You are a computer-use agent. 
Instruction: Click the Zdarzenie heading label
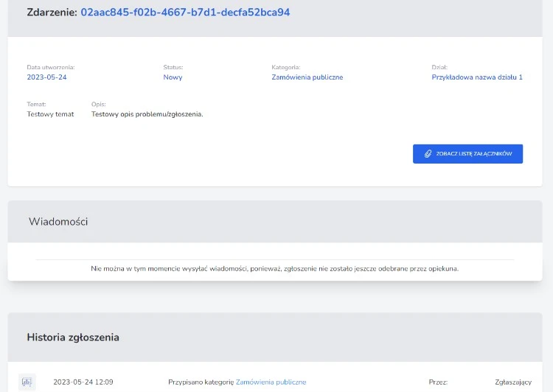point(52,13)
